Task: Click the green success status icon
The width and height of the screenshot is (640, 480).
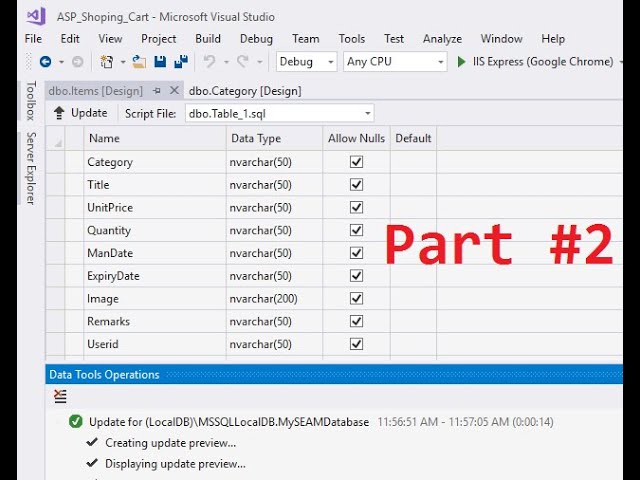Action: (76, 421)
